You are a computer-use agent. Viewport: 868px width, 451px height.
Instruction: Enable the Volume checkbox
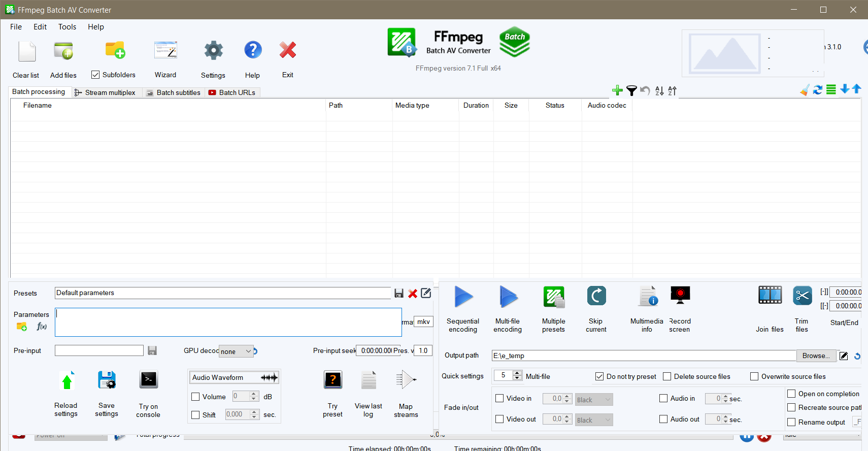pyautogui.click(x=195, y=397)
